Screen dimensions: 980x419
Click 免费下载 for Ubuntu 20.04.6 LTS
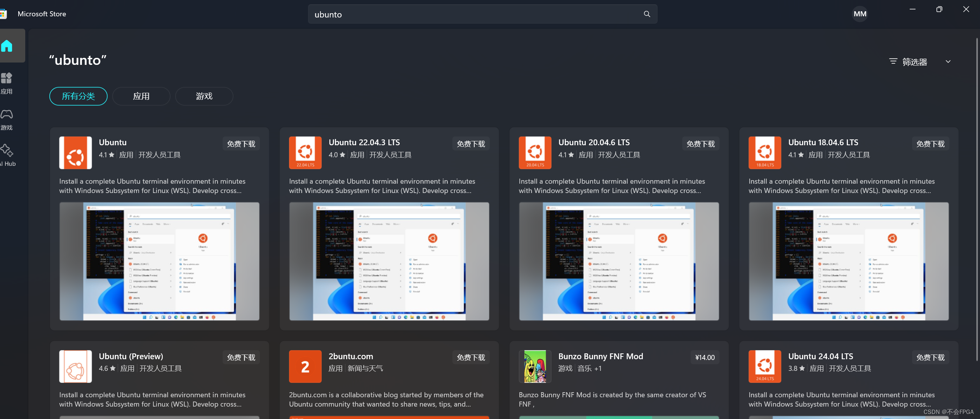[701, 144]
